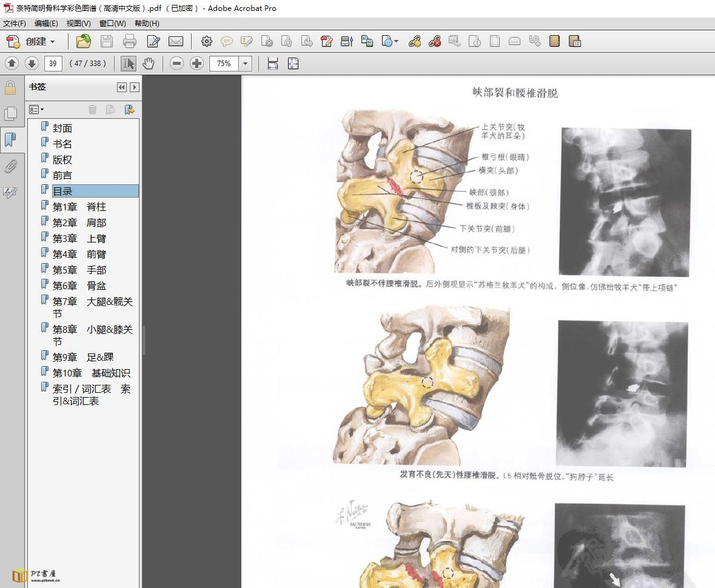Click the remove link chain icon
This screenshot has height=588, width=715.
pos(435,41)
